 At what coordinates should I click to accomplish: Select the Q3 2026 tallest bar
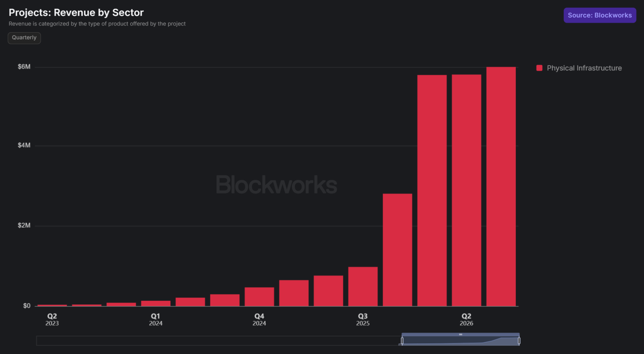pos(501,187)
